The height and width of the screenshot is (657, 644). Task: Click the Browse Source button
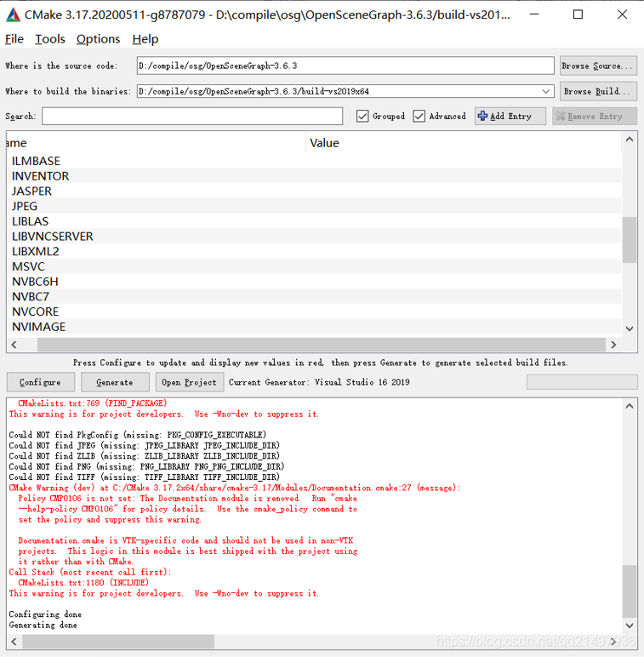598,66
